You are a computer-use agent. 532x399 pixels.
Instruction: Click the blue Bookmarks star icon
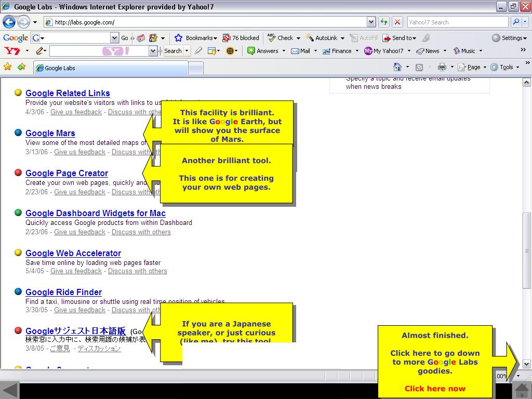[x=178, y=37]
